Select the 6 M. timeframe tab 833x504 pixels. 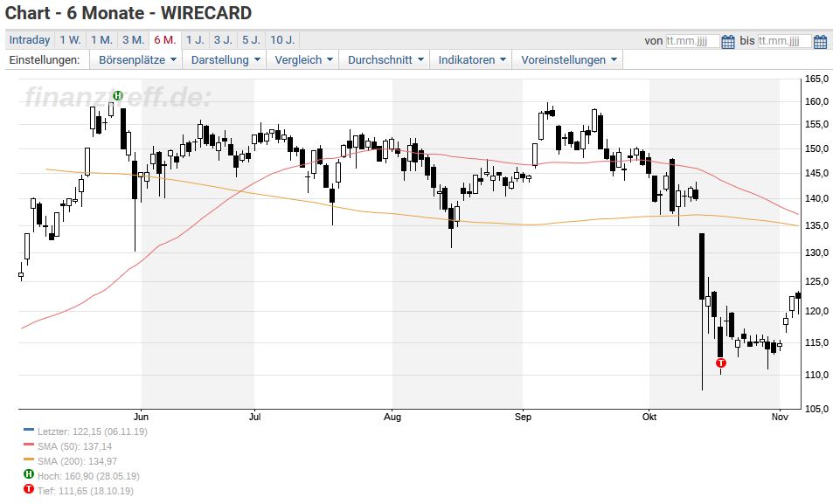(165, 40)
